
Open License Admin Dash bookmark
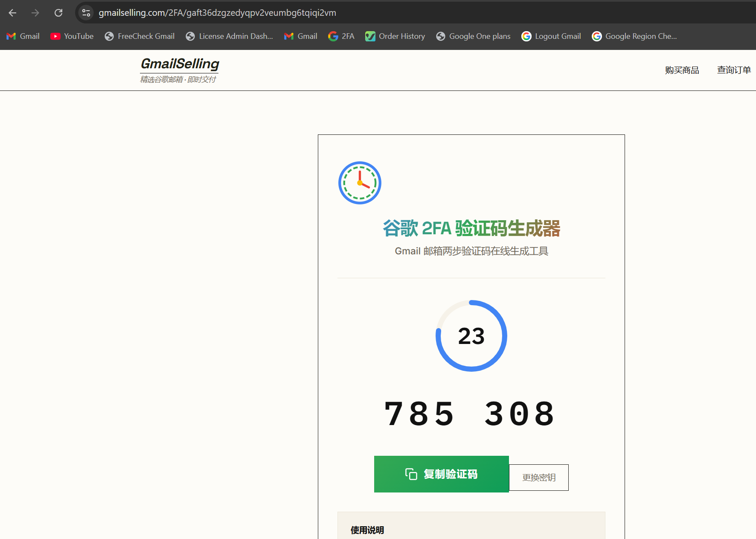coord(229,36)
